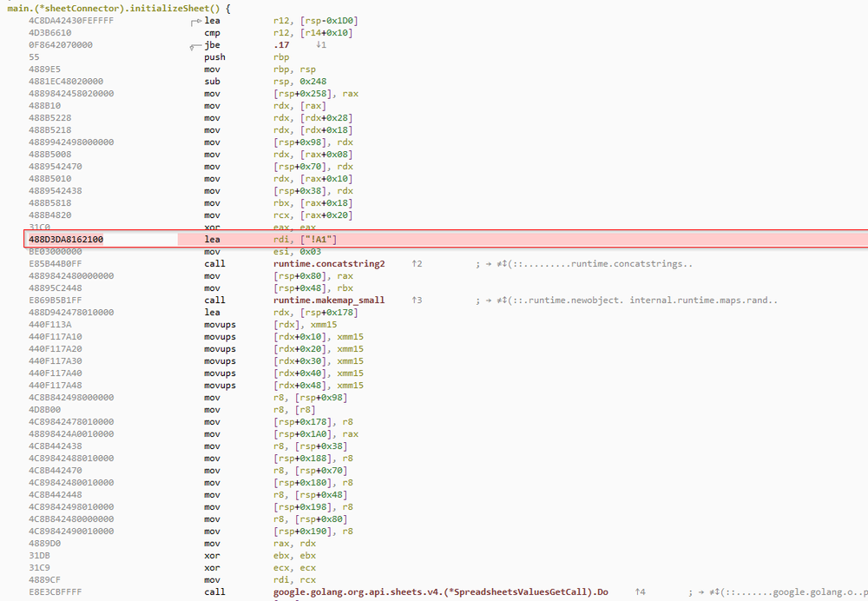Click the opcode bytes 4D8B00
This screenshot has height=601, width=868.
[x=45, y=410]
